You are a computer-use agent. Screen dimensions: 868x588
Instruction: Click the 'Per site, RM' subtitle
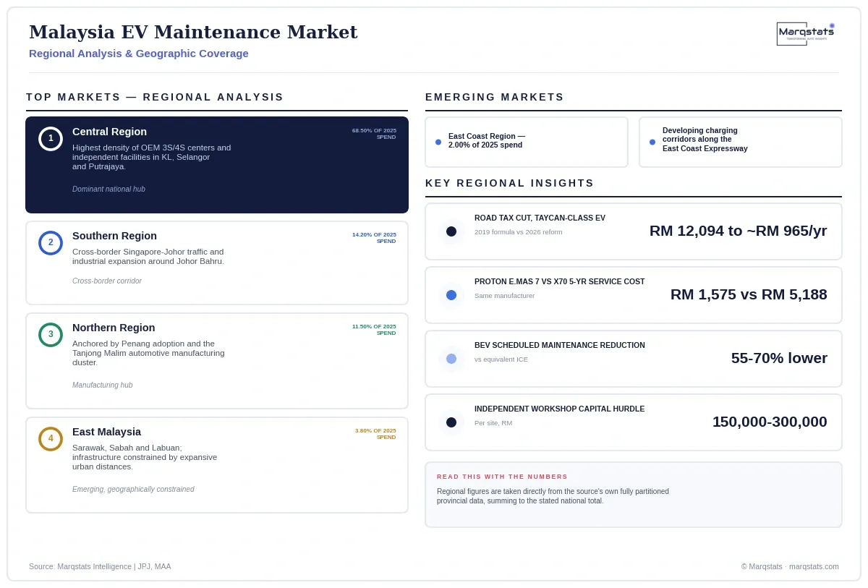493,423
